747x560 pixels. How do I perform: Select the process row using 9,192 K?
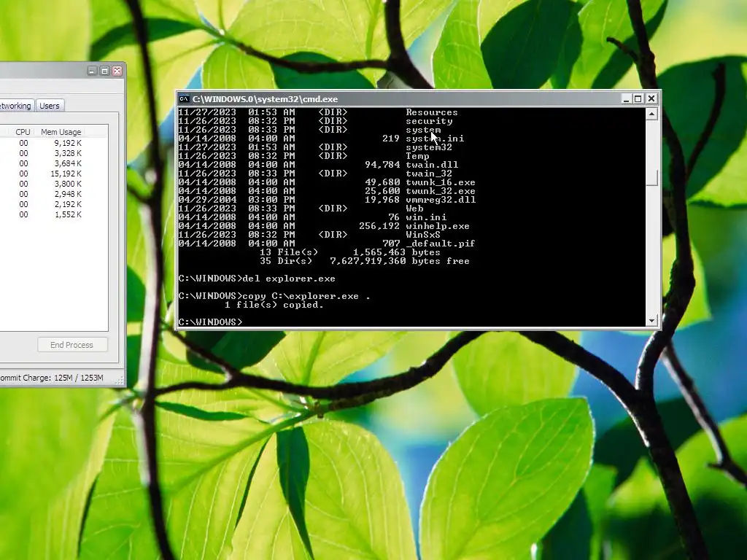54,143
